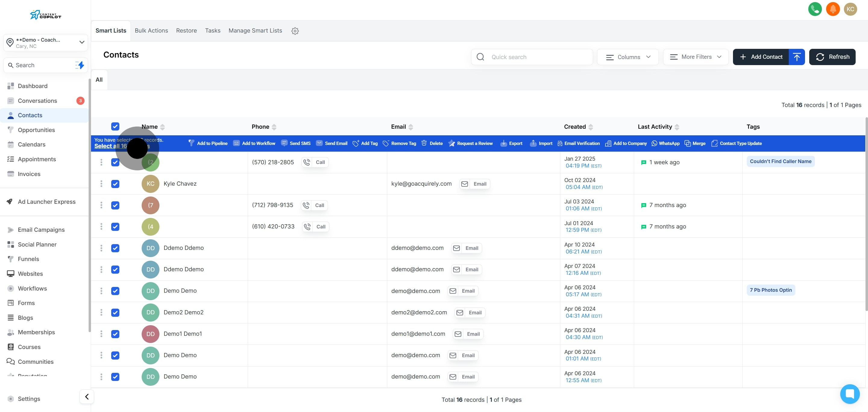Click the Merge icon in bulk toolbar

[x=688, y=143]
